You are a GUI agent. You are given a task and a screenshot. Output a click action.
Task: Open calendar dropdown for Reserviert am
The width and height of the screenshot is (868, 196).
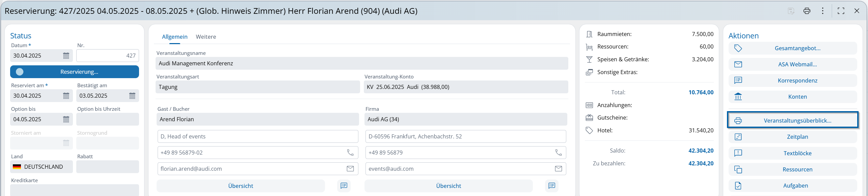66,96
